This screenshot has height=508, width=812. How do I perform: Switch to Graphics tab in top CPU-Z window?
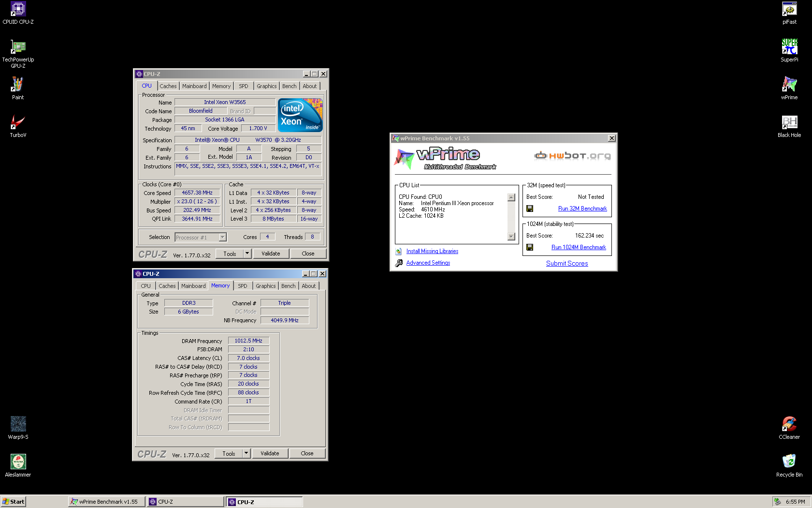click(x=267, y=86)
